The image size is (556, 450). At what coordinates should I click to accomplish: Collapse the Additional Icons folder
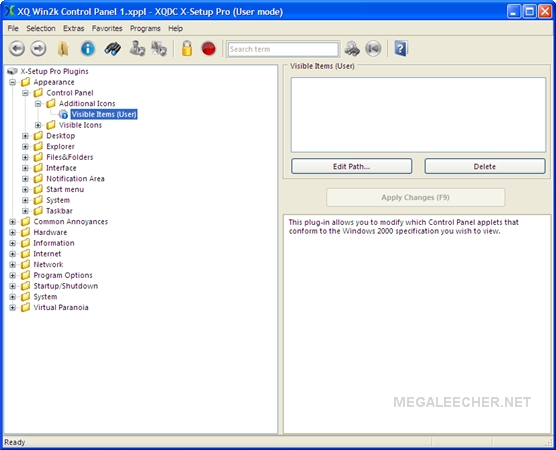click(x=38, y=104)
